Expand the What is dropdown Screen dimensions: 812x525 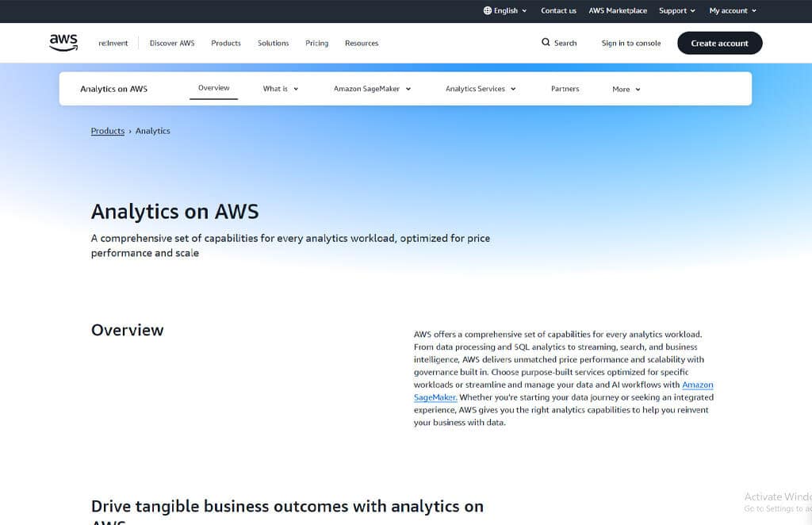279,89
